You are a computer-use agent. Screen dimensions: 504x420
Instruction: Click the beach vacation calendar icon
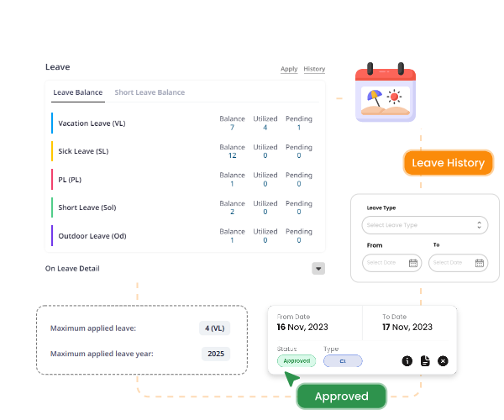[386, 92]
